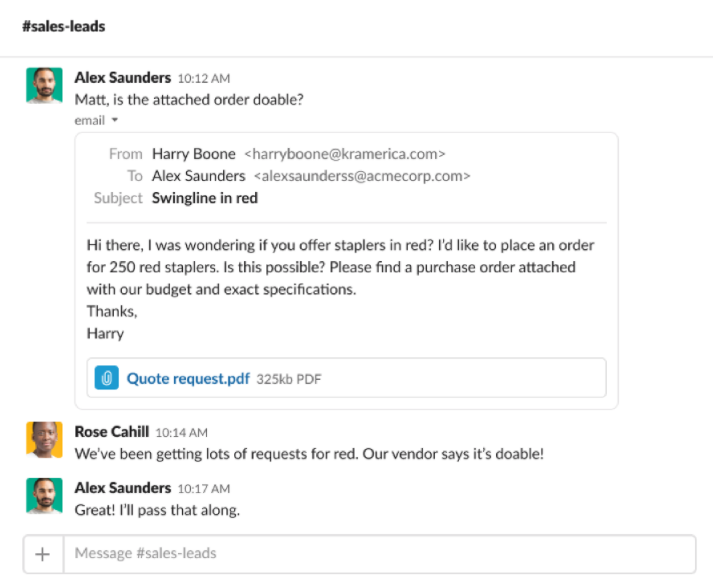This screenshot has height=588, width=713.
Task: Click the alexsaunderss@acmecorp.com recipient address
Action: 362,176
